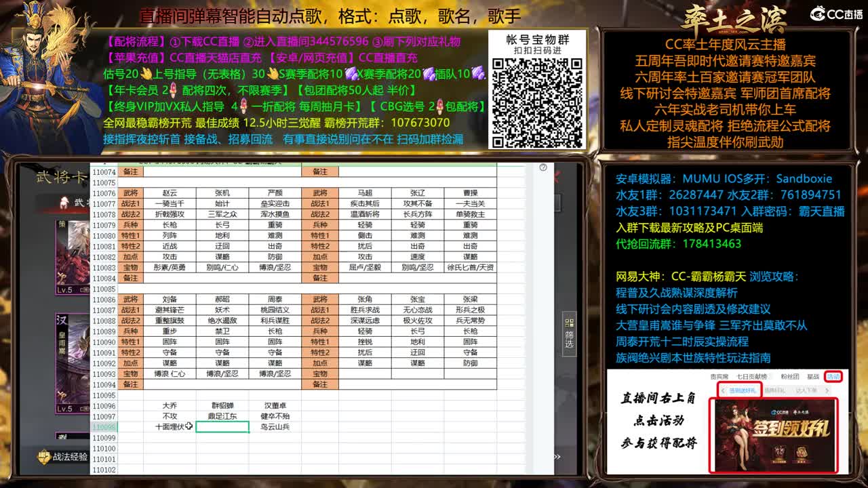Viewport: 868px width, 488px height.
Task: Click the 十面埋伏 cell
Action: tap(170, 427)
